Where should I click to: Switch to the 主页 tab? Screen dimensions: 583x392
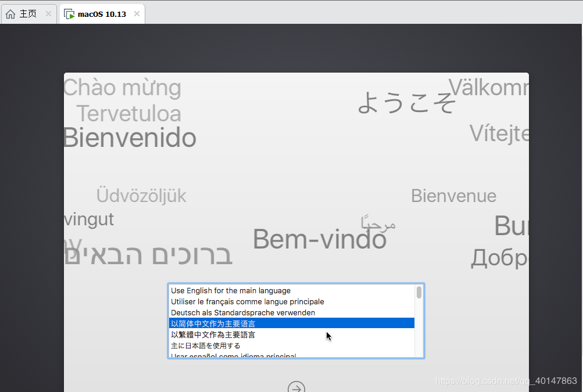tap(28, 14)
